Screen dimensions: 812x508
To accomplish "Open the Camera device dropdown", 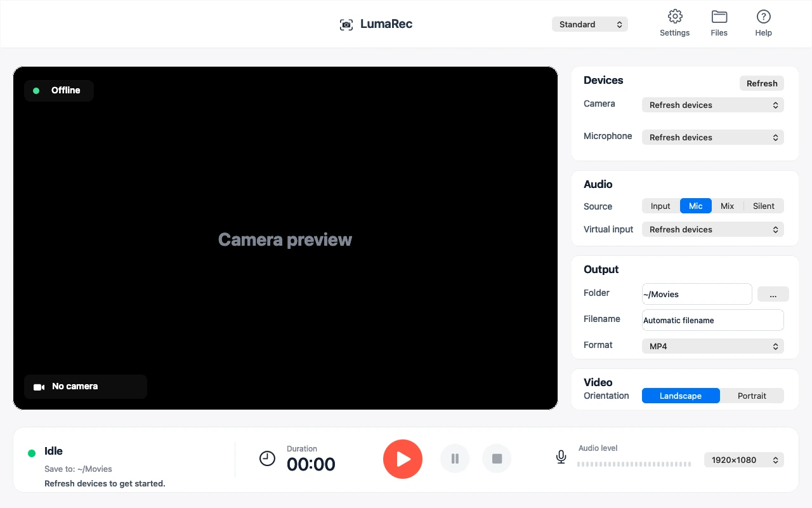I will 713,105.
